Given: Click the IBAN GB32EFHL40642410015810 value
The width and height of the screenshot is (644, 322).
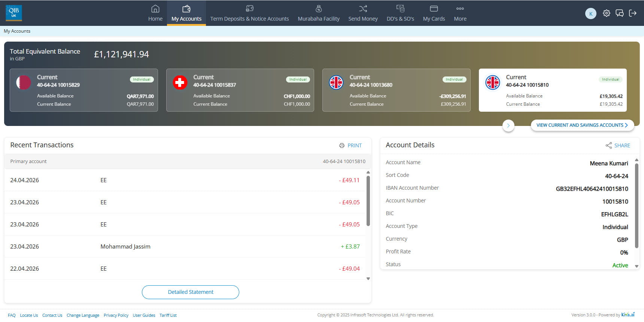Looking at the screenshot, I should [592, 189].
